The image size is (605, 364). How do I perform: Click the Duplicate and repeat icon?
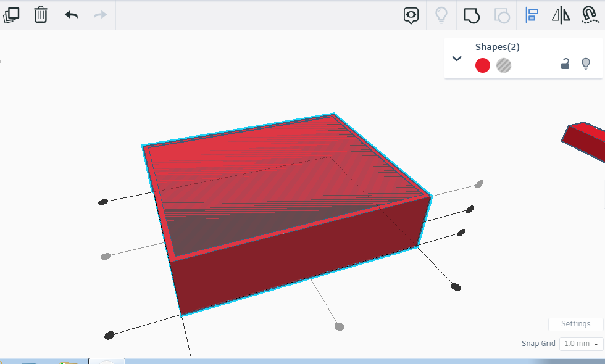(x=11, y=15)
